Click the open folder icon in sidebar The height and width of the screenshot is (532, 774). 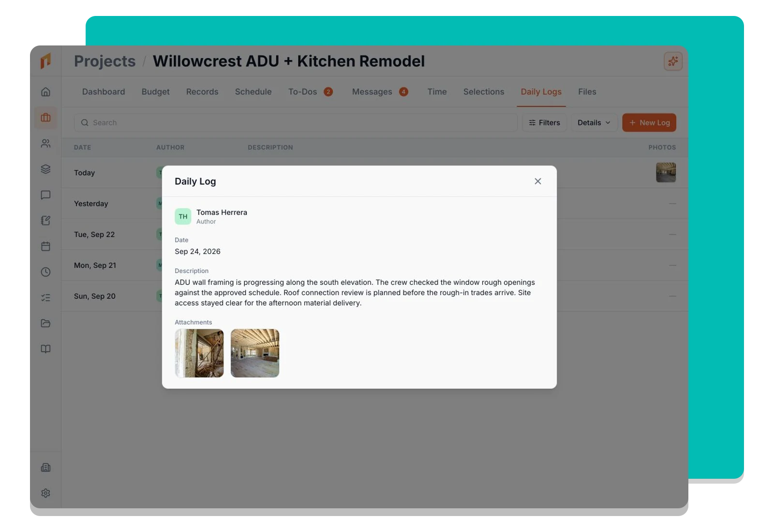pos(45,323)
